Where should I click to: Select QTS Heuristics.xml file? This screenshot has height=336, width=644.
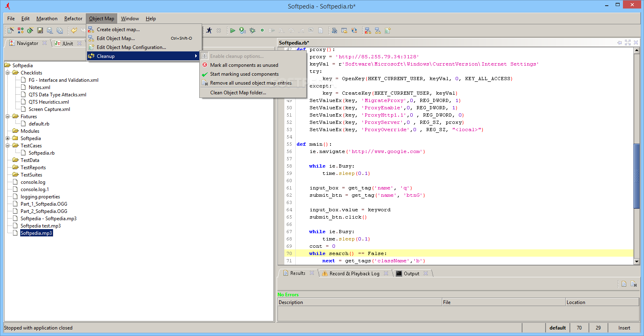pyautogui.click(x=49, y=102)
